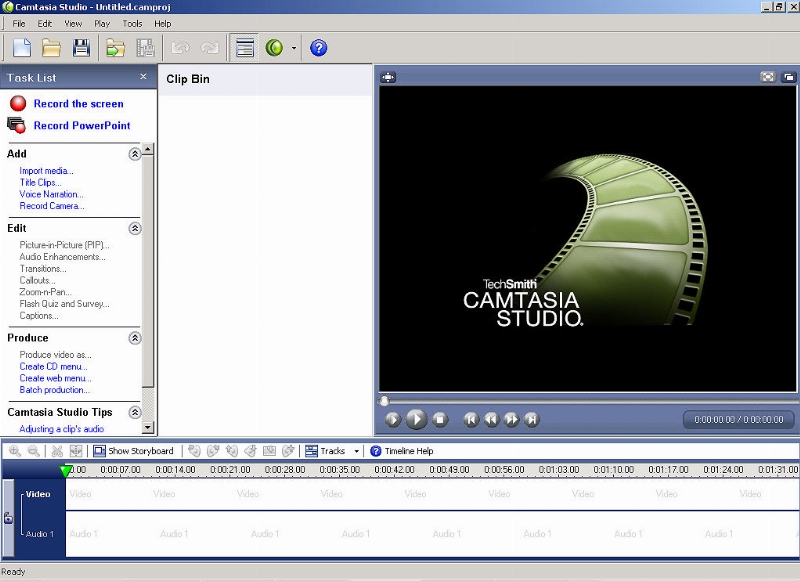Click the Record the screen link
The height and width of the screenshot is (581, 800).
click(78, 104)
